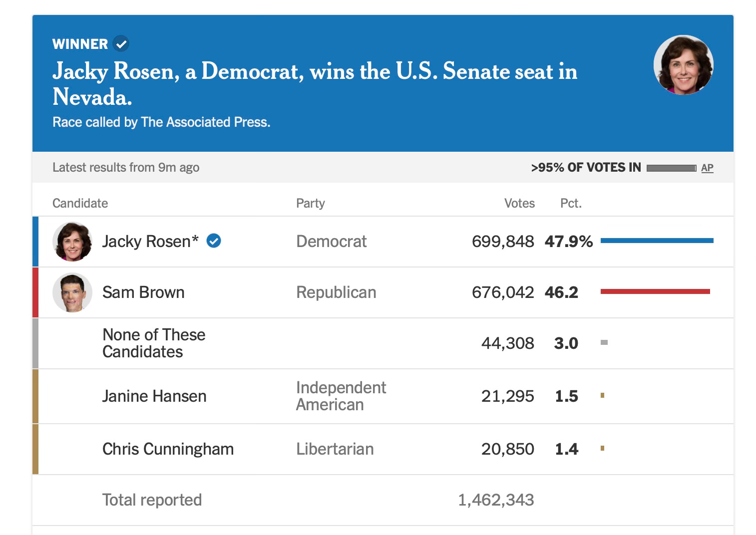
Task: Click the winner headline about Nevada Senate seat
Action: [315, 84]
